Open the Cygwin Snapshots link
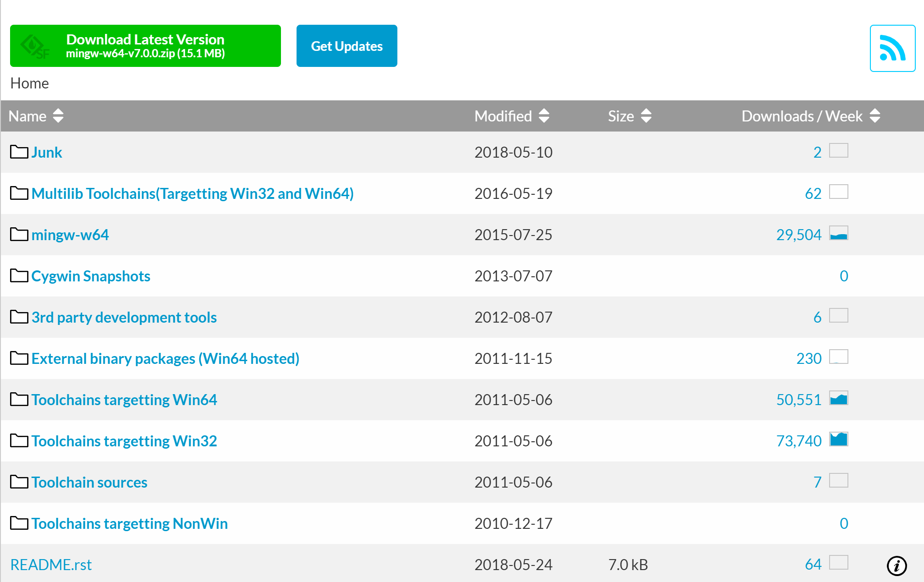924x582 pixels. coord(91,276)
